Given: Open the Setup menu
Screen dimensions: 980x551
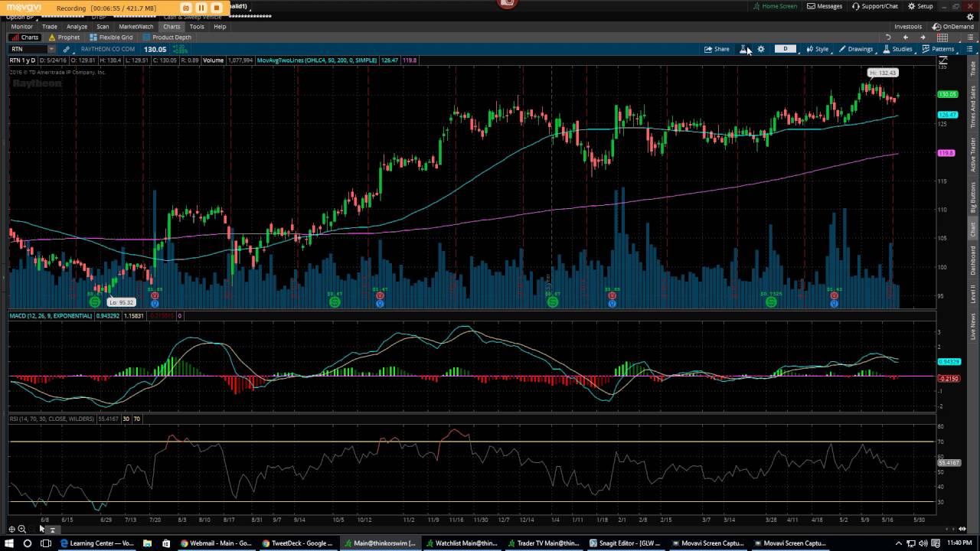Looking at the screenshot, I should pos(920,6).
